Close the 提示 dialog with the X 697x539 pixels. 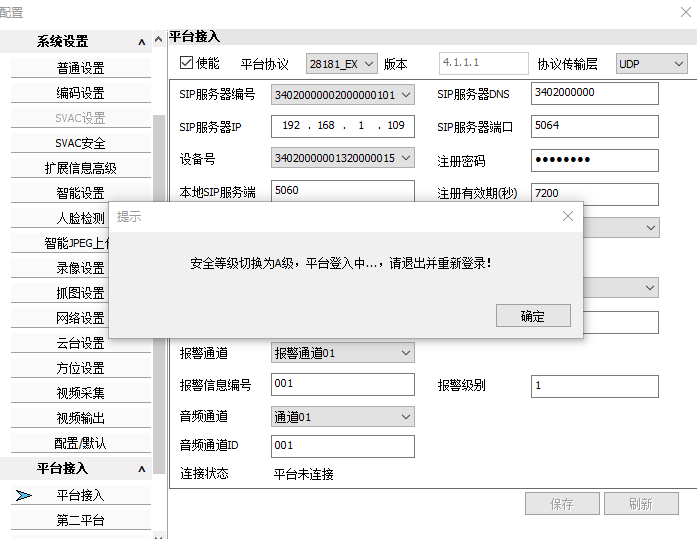pos(567,216)
